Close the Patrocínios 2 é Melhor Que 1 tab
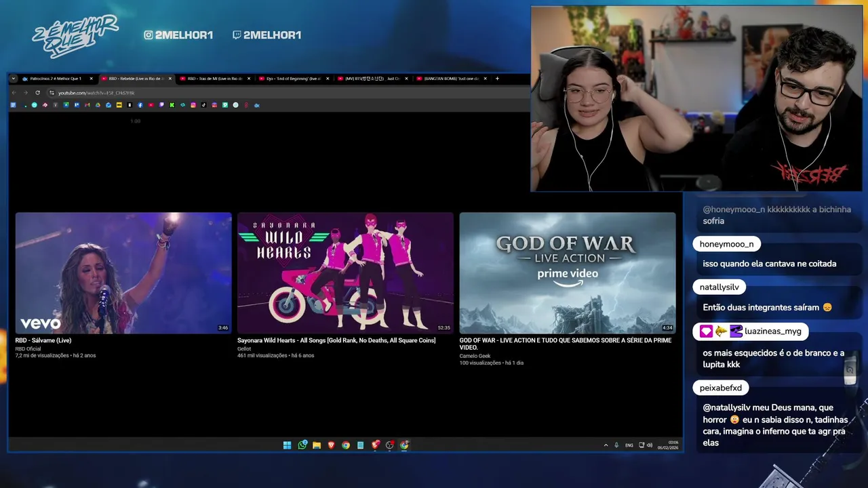Viewport: 868px width, 488px height. (x=91, y=79)
